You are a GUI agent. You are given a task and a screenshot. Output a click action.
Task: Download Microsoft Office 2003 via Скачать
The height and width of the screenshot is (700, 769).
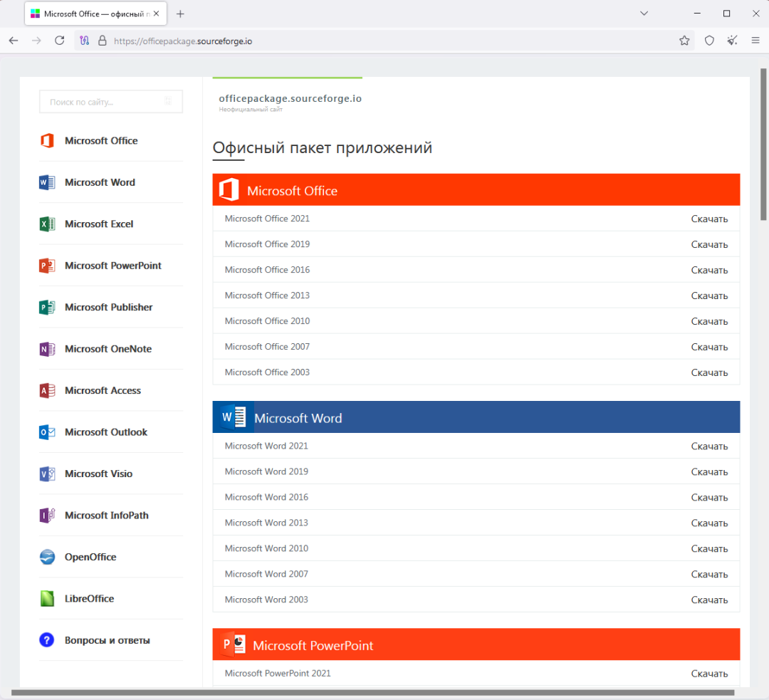tap(709, 372)
